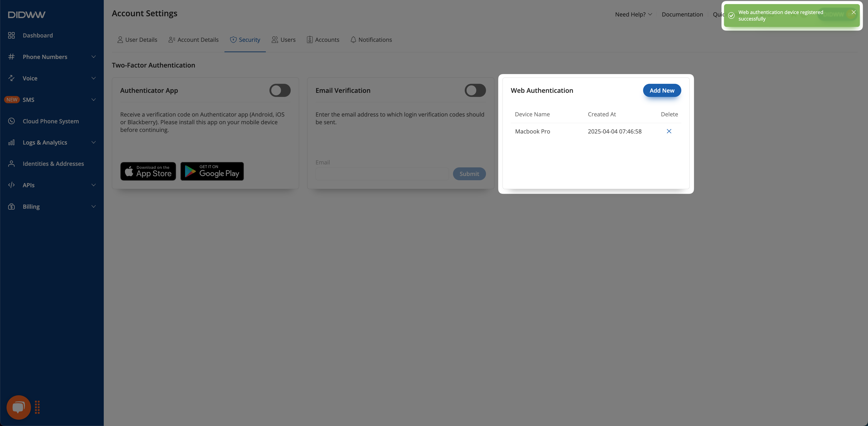Screen dimensions: 868x426
Task: Click the Submit email button
Action: tap(469, 174)
